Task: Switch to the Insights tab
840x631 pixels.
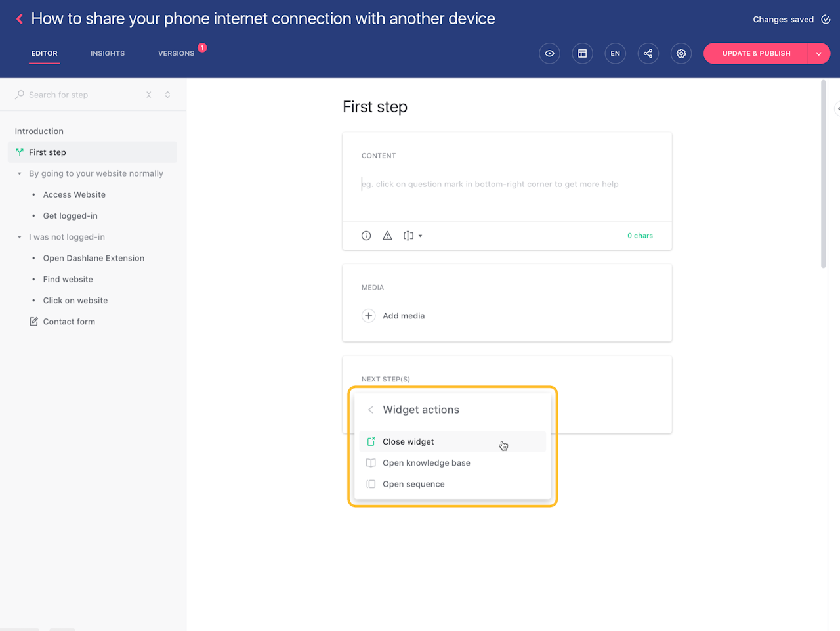Action: (x=108, y=53)
